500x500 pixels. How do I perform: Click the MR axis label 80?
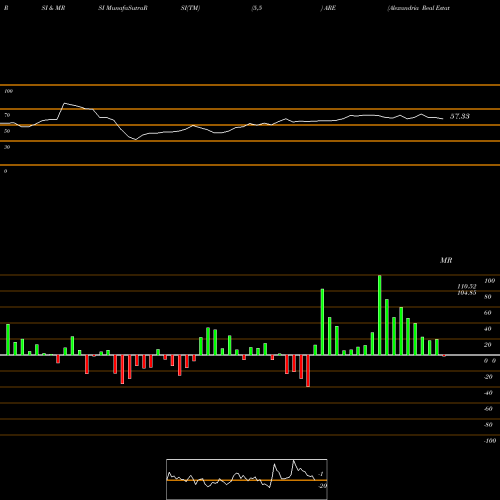(488, 297)
